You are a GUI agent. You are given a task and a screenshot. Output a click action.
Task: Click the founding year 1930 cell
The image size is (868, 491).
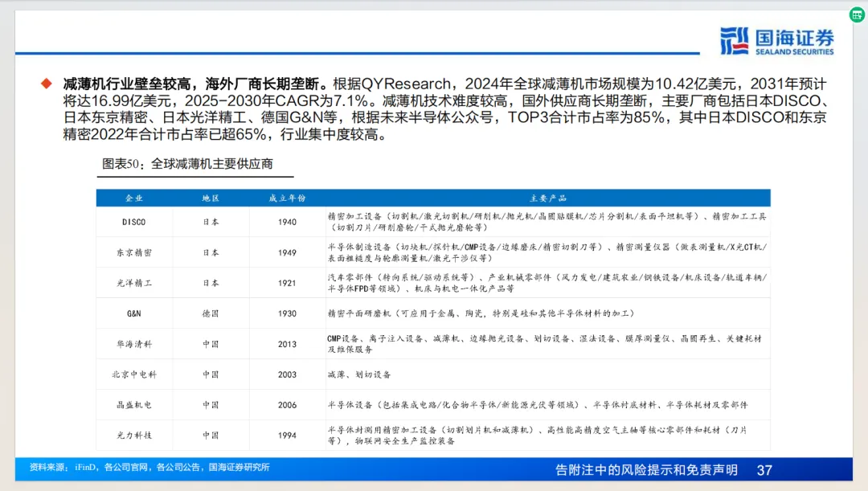coord(287,313)
